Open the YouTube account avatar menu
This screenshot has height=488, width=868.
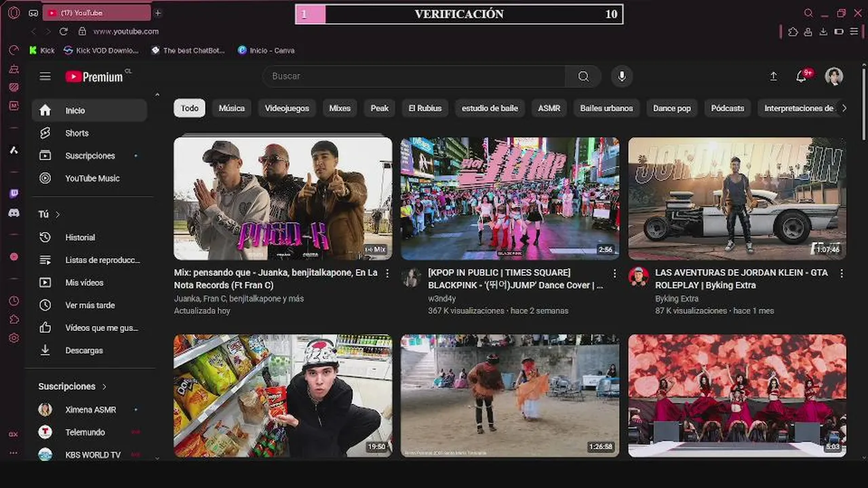click(x=834, y=77)
